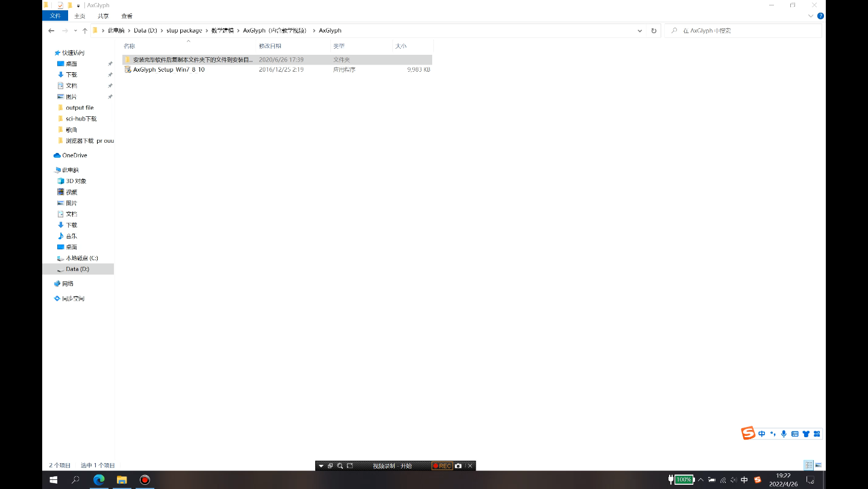Select the AxGlyph_Setup_Win7_8_10 application file
The image size is (868, 489).
click(x=277, y=69)
